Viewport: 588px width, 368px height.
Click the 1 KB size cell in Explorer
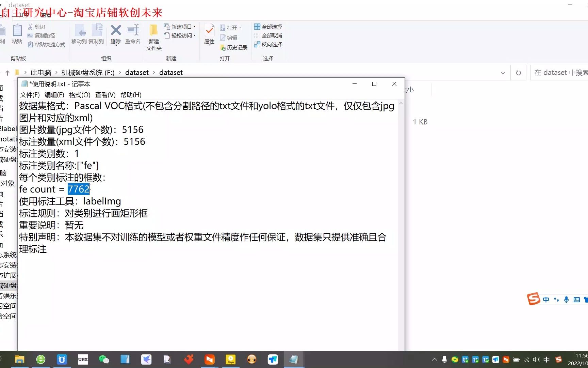click(x=420, y=122)
